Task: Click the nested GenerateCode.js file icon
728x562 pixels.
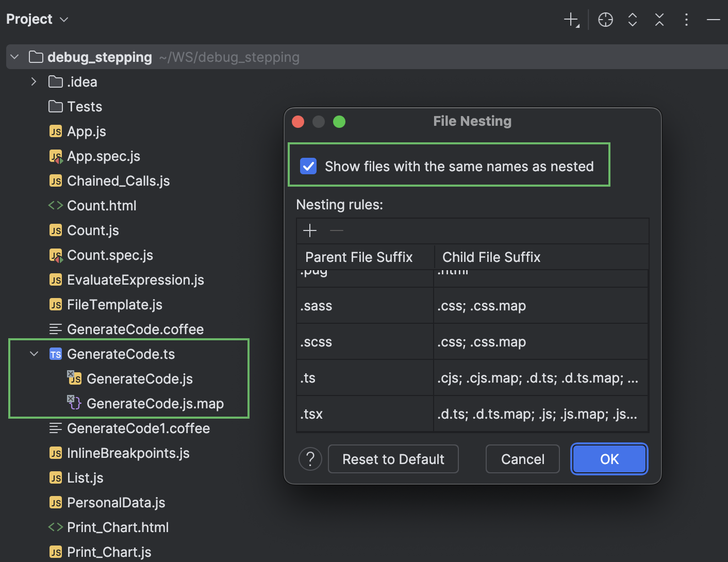Action: [74, 378]
